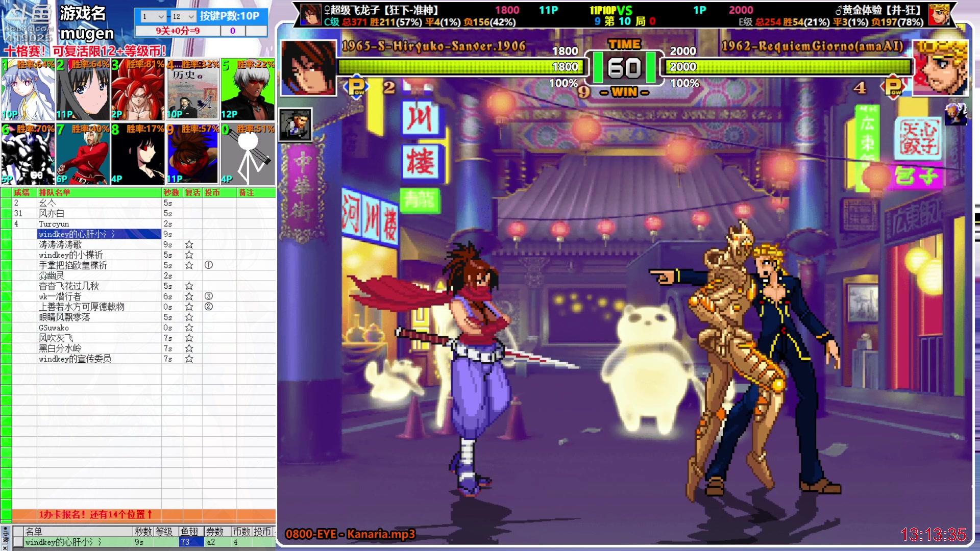Screen dimensions: 980x551
Task: Click player 2 Giorno portrait in game HUD
Action: 940,68
